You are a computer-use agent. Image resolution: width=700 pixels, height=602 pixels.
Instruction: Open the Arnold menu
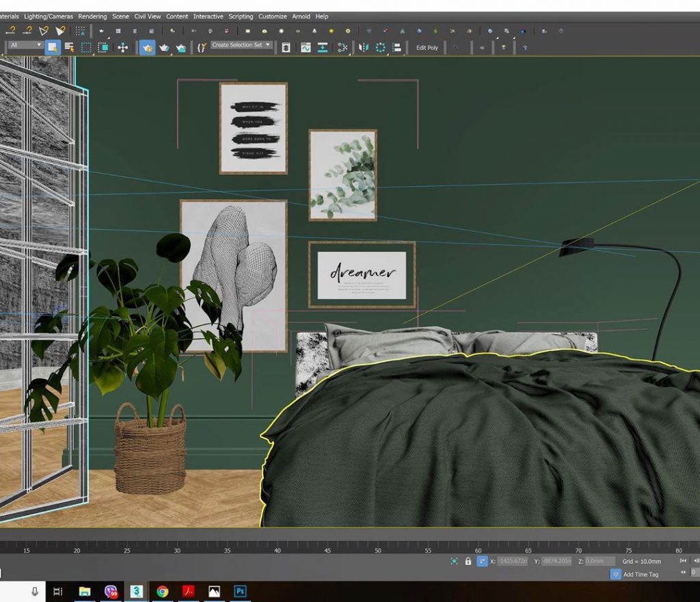(x=301, y=16)
